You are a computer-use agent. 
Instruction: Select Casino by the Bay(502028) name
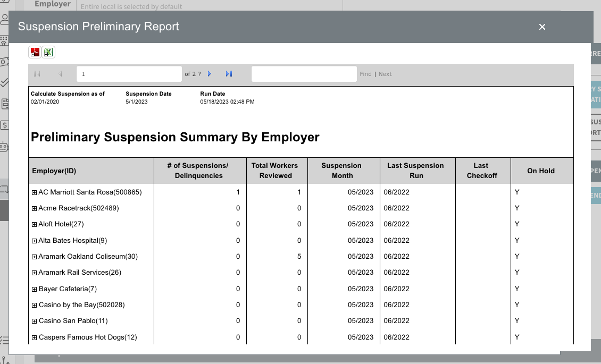pyautogui.click(x=82, y=305)
